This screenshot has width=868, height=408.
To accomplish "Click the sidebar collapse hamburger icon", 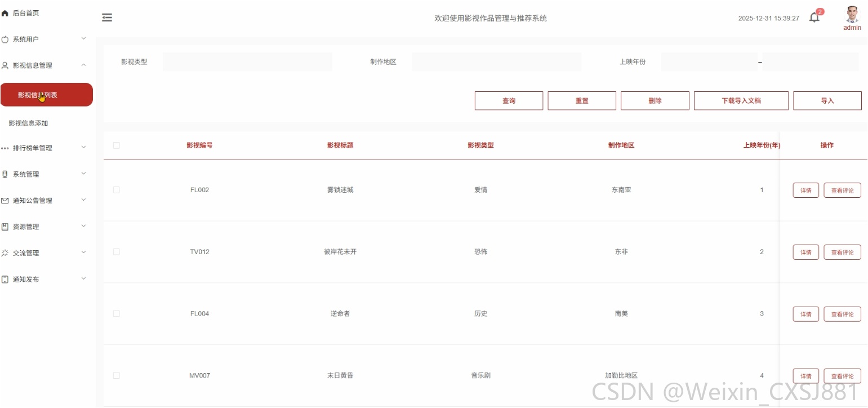I will (107, 17).
